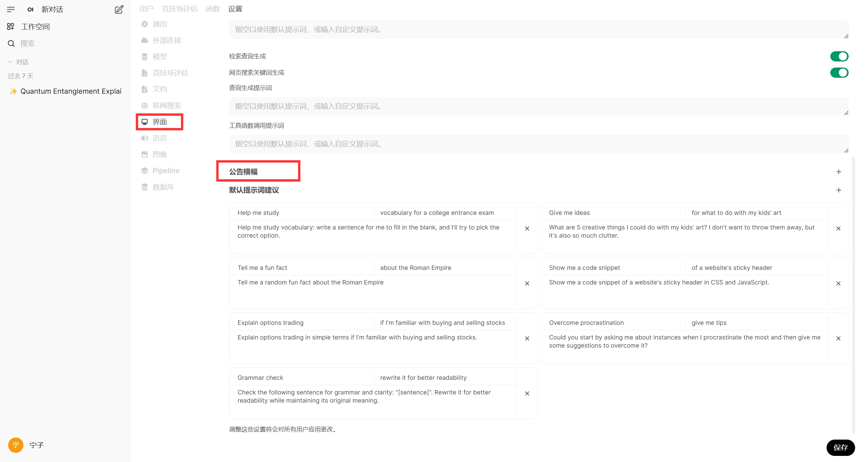Image resolution: width=868 pixels, height=462 pixels.
Task: Toggle the sidebar hamburger menu icon
Action: coord(11,10)
